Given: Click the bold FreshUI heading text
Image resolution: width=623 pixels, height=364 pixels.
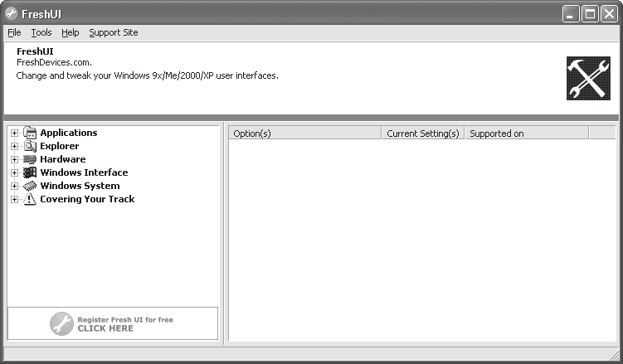Looking at the screenshot, I should click(35, 51).
